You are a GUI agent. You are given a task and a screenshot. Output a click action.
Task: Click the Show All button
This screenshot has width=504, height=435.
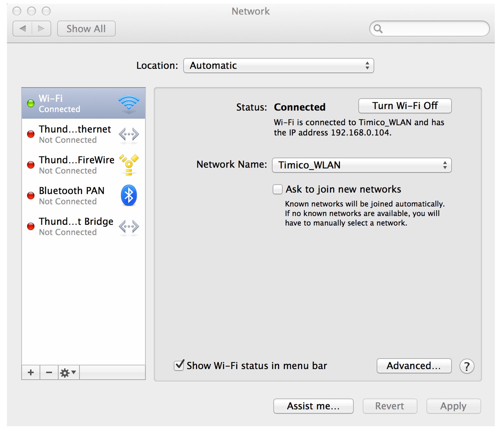click(86, 29)
